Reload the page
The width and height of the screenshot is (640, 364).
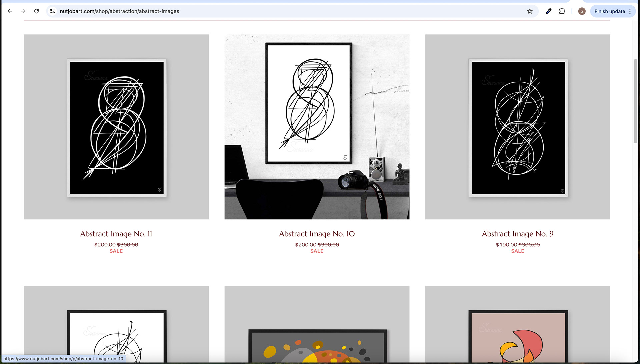click(x=37, y=11)
